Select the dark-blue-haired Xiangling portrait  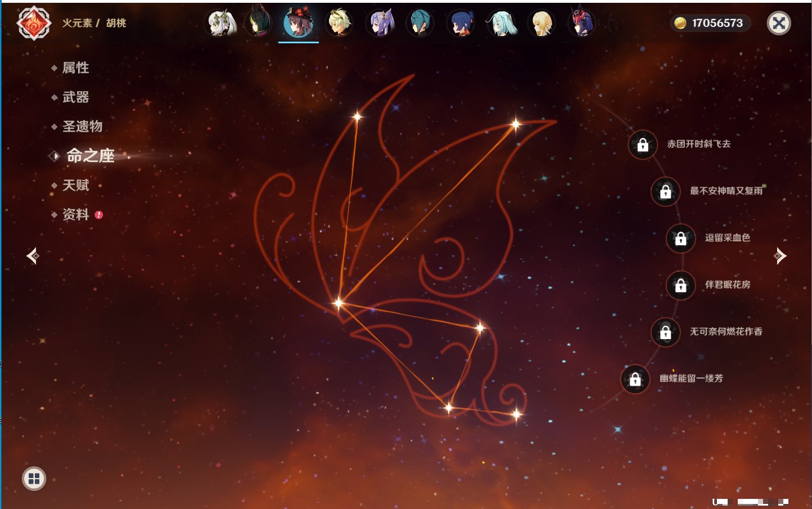click(x=461, y=23)
